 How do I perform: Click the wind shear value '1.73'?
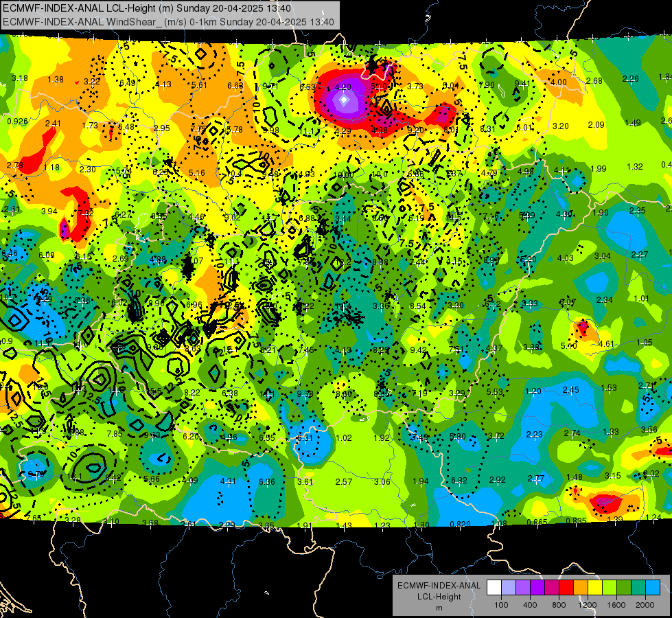90,126
